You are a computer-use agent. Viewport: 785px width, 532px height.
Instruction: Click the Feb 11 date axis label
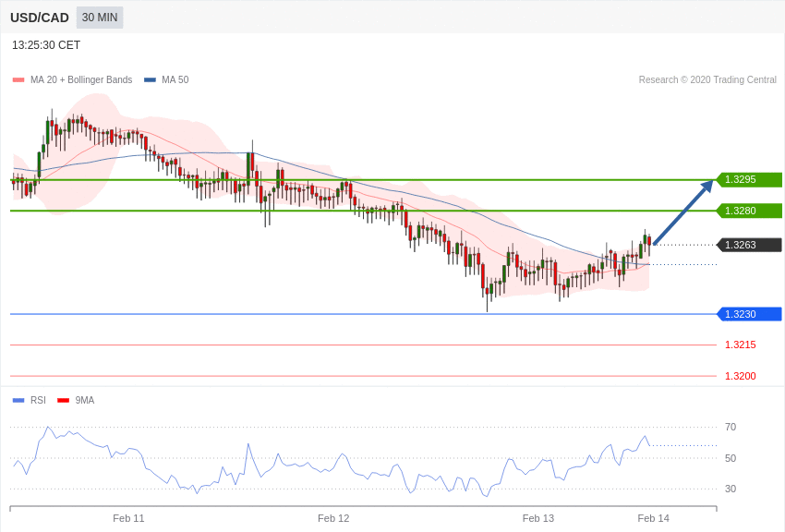click(x=128, y=518)
